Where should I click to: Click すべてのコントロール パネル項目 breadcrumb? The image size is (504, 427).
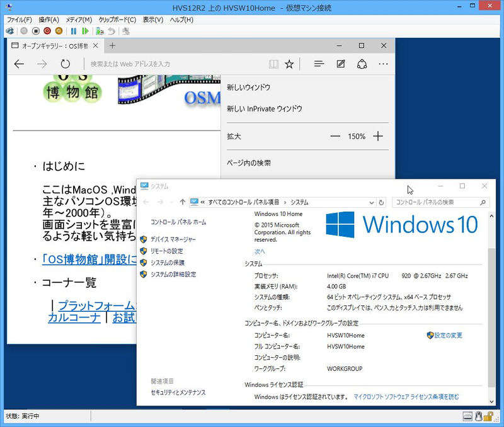click(x=244, y=202)
